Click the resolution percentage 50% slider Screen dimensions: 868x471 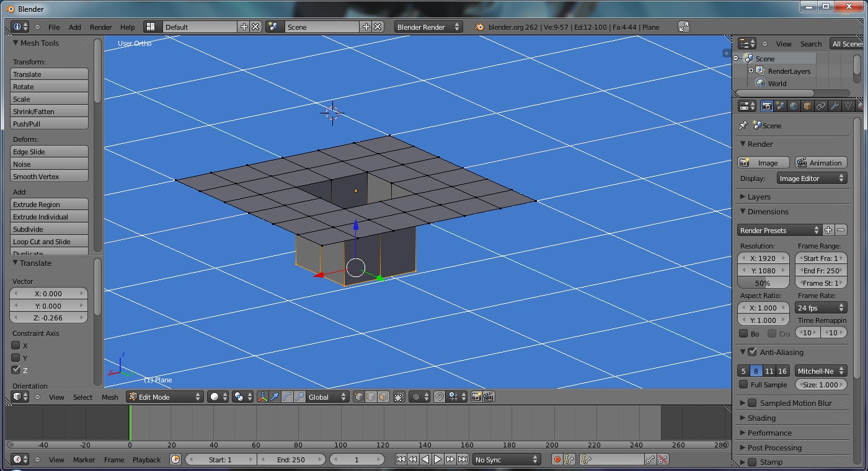(x=763, y=283)
